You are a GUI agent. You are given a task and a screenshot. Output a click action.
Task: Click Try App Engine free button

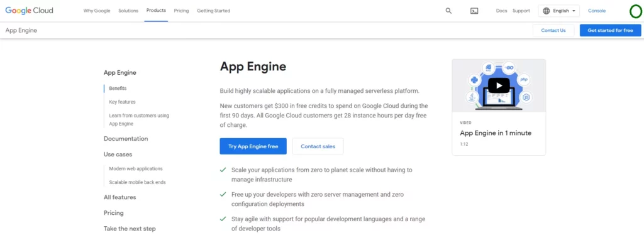coord(253,146)
